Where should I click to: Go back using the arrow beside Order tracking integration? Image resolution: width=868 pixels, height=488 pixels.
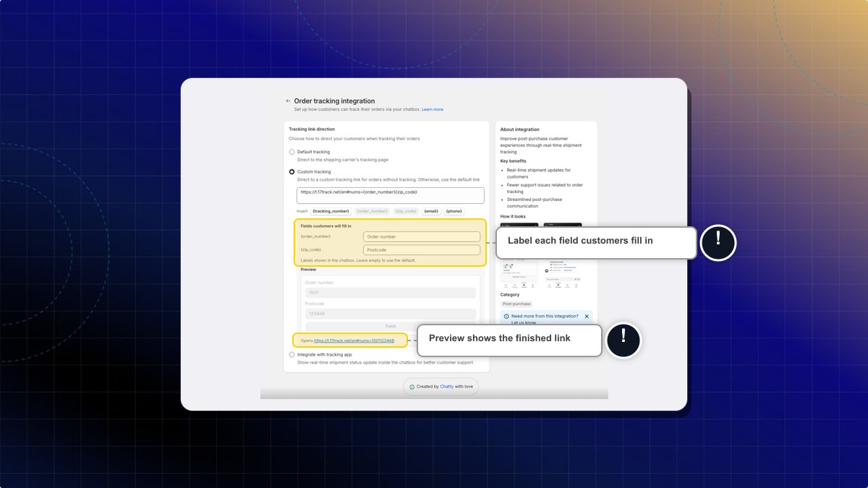(x=288, y=101)
